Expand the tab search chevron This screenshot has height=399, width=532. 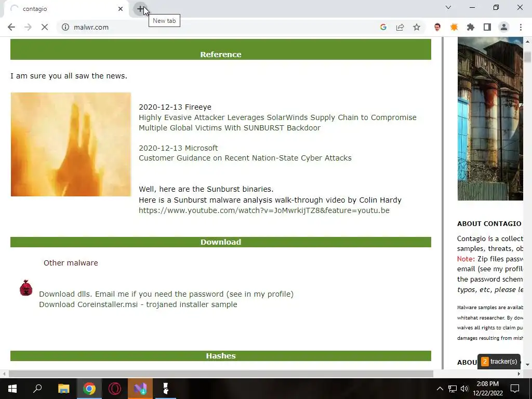coord(448,7)
